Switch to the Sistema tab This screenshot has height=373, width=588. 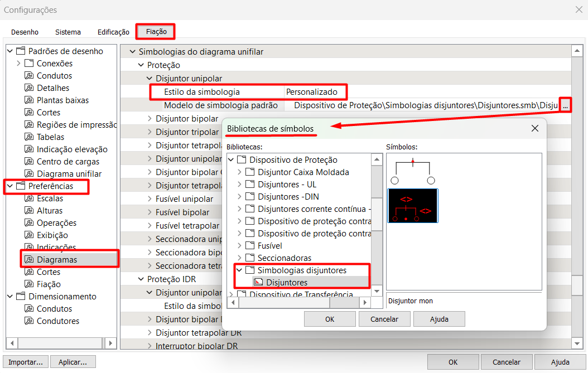68,32
